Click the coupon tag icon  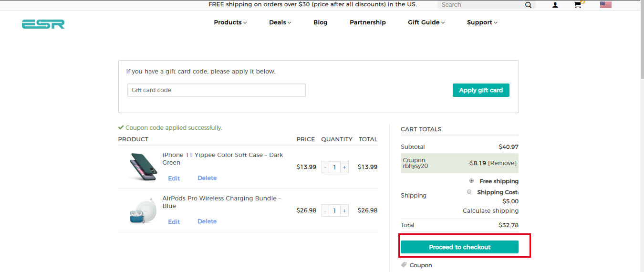pos(404,265)
